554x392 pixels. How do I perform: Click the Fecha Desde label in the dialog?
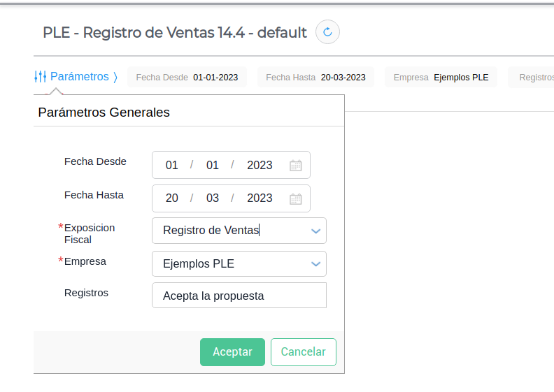(x=95, y=161)
